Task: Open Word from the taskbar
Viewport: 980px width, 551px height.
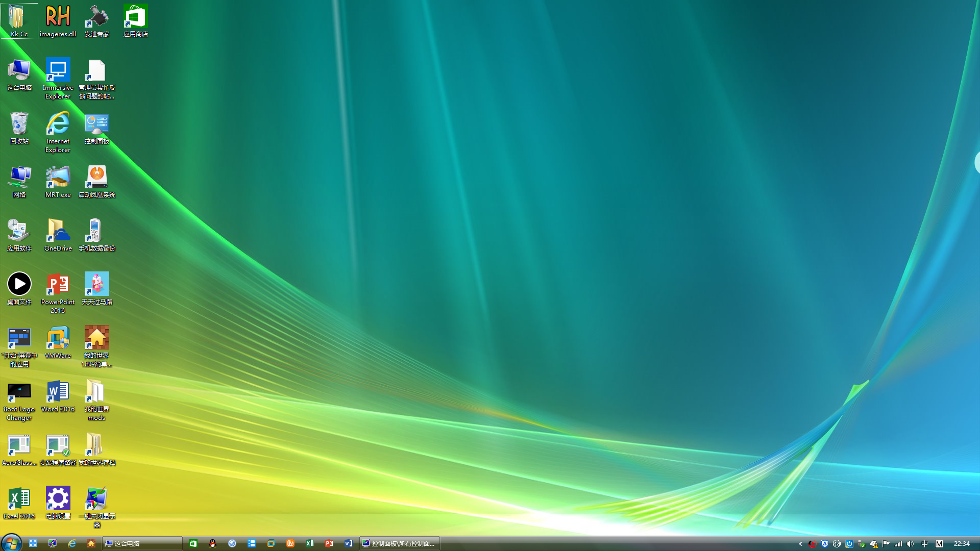Action: pyautogui.click(x=349, y=544)
